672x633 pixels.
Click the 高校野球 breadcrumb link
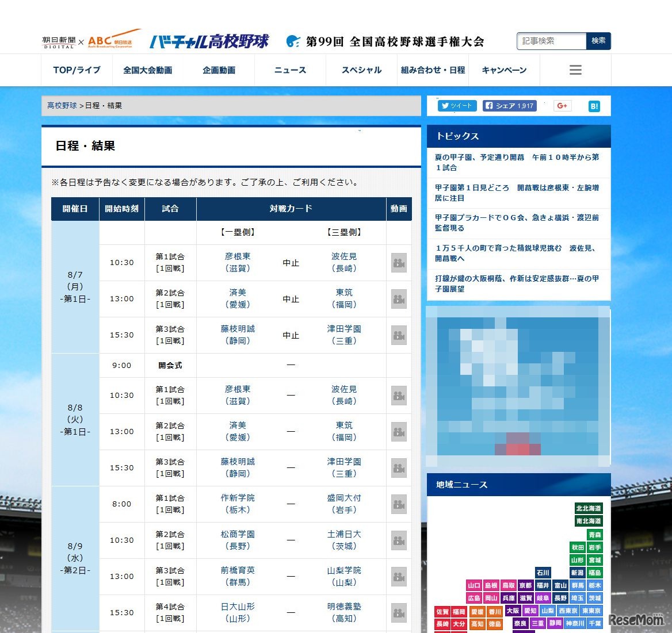62,105
